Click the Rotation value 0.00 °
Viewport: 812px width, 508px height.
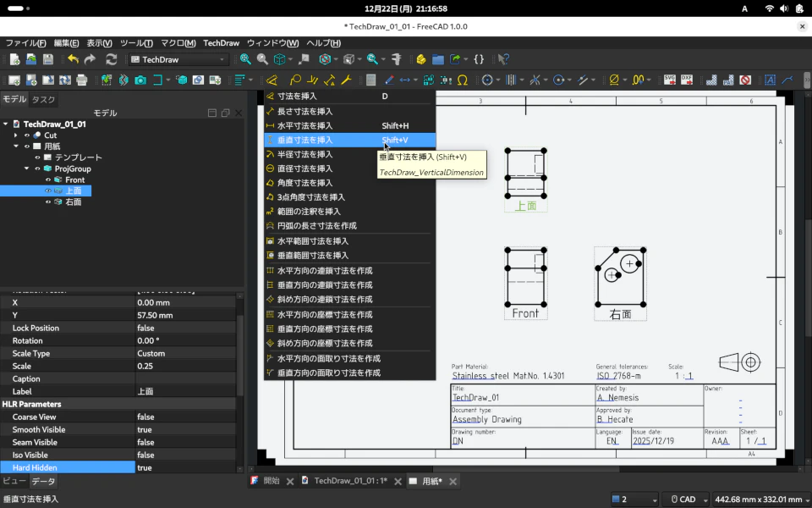[185, 340]
